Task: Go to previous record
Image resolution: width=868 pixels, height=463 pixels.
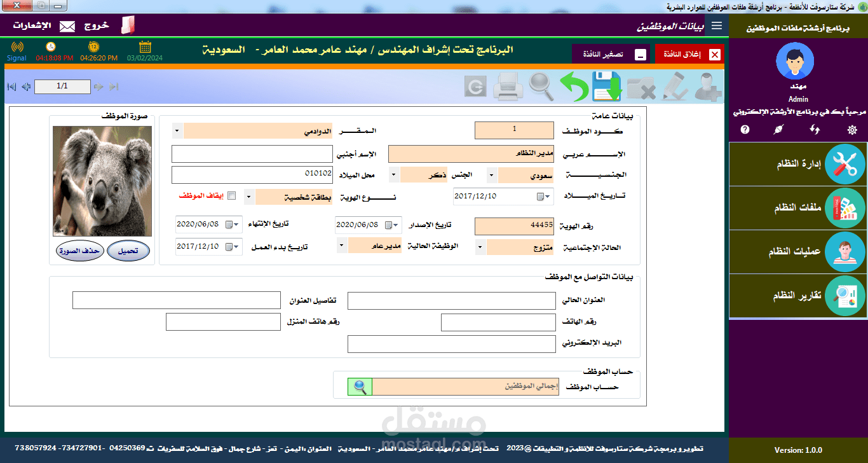Action: [x=26, y=86]
